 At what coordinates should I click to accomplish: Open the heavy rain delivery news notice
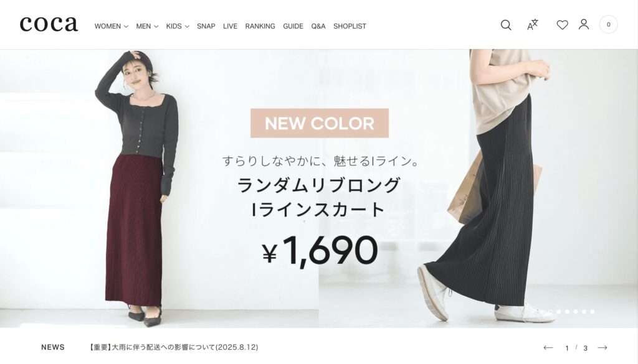[173, 347]
